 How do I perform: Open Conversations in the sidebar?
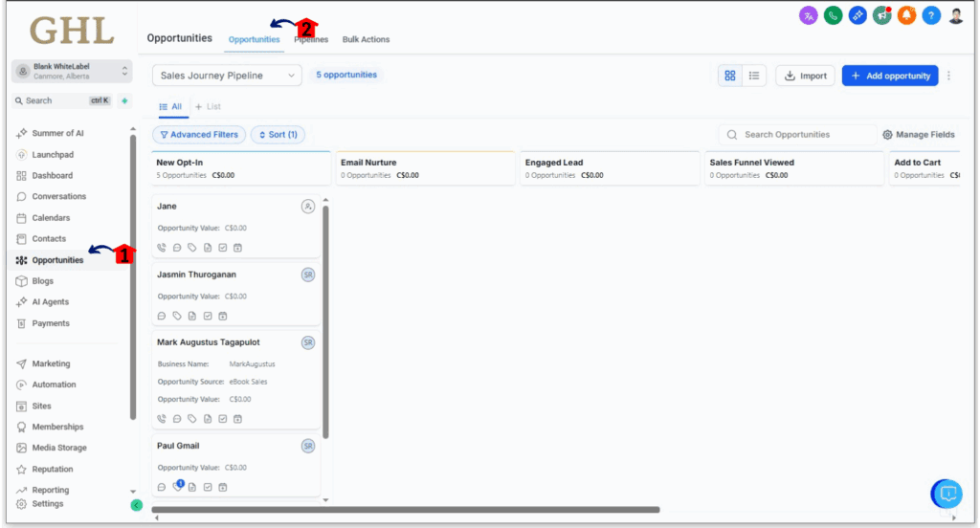tap(58, 196)
